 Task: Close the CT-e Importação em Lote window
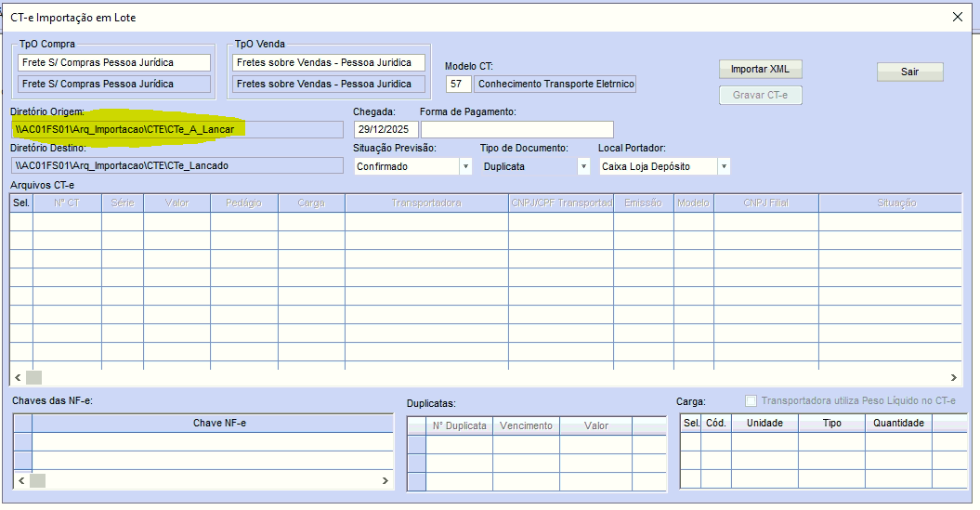coord(958,17)
